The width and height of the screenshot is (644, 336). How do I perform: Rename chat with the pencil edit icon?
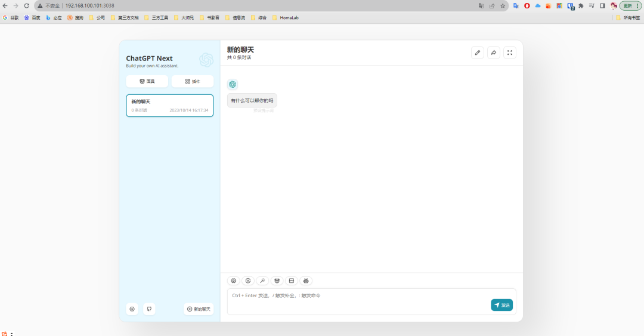tap(477, 53)
